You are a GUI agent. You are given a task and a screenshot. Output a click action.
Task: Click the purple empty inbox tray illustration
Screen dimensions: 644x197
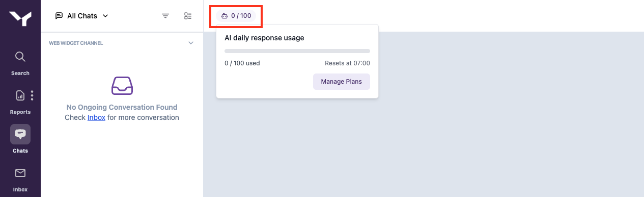click(x=122, y=86)
